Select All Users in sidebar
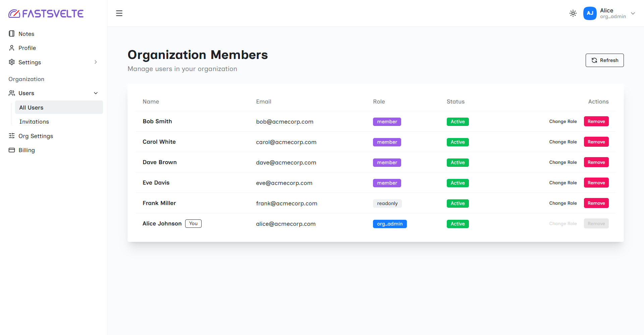This screenshot has width=644, height=335. [x=59, y=108]
